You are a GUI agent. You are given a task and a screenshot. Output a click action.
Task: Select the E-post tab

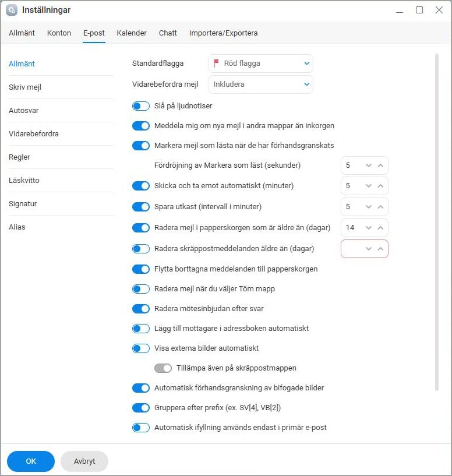[x=94, y=33]
